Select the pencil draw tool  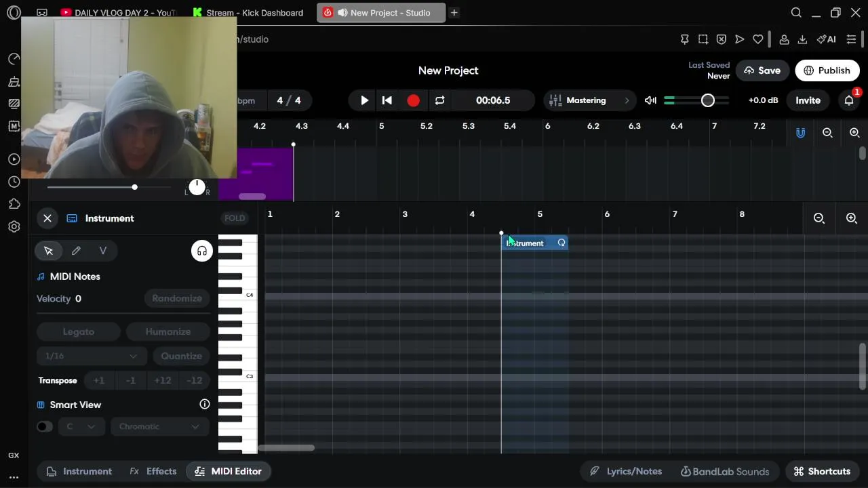(76, 251)
